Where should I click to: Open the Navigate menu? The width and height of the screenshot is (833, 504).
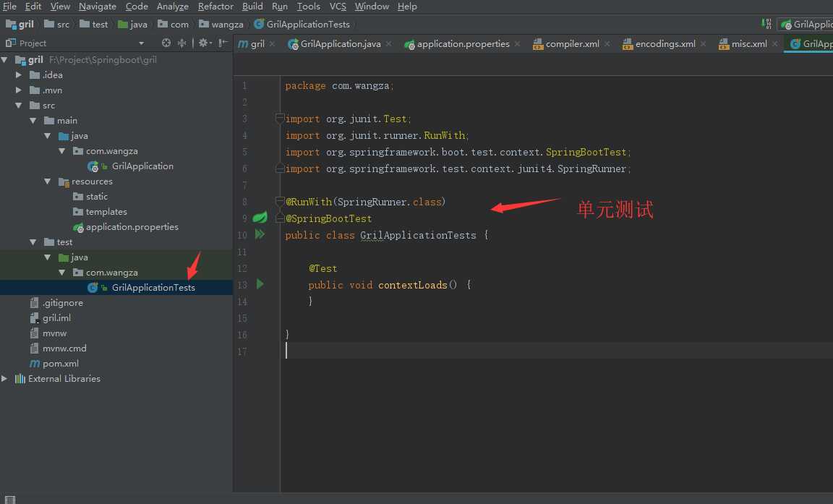97,7
